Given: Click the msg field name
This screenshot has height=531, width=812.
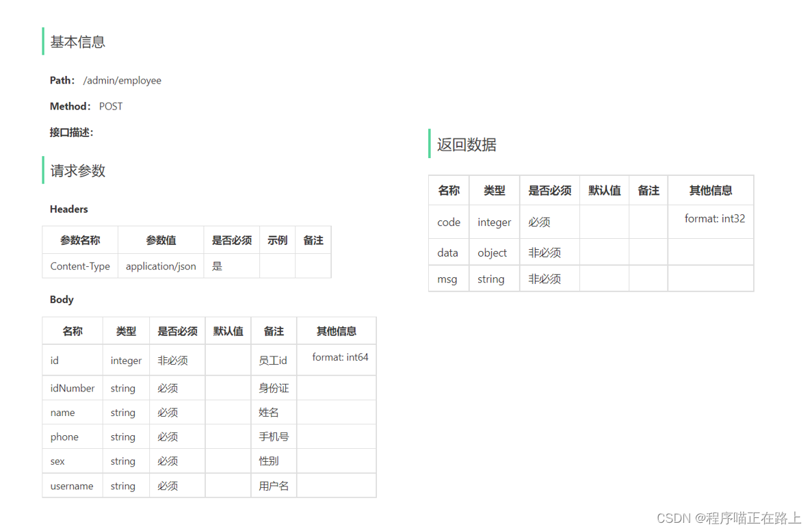Looking at the screenshot, I should pyautogui.click(x=447, y=279).
